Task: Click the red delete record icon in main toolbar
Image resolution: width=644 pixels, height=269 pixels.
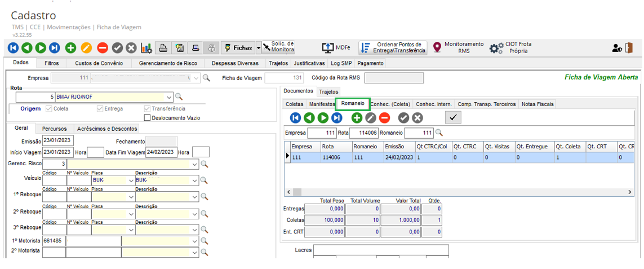Action: 102,48
